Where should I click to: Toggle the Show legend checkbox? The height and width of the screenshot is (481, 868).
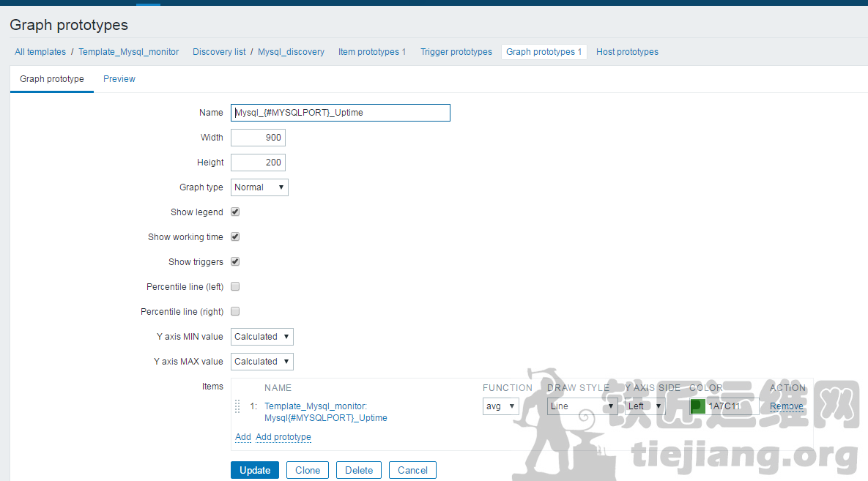(x=235, y=212)
